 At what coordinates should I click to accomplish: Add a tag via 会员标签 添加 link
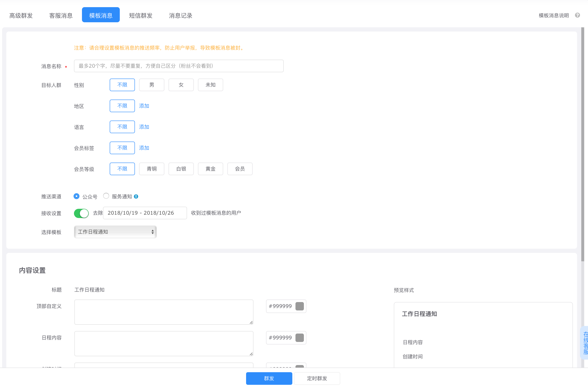tap(144, 148)
